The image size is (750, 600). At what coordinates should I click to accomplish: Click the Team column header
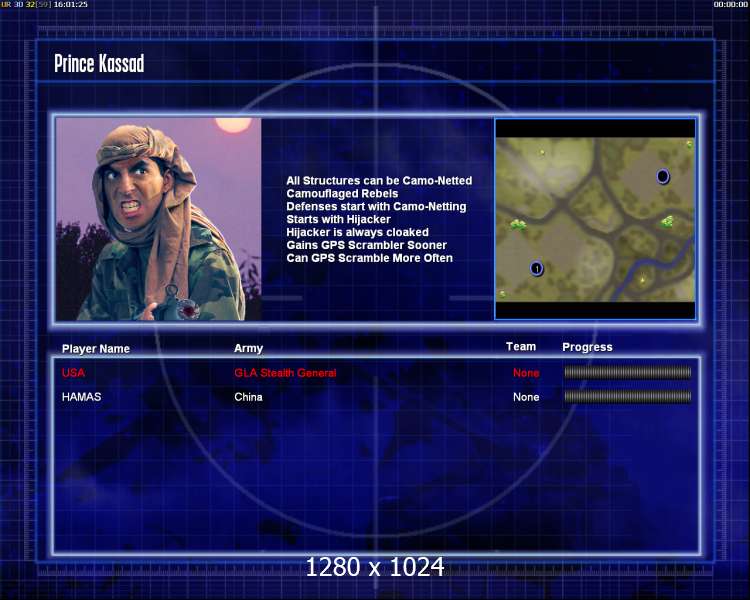click(x=521, y=346)
